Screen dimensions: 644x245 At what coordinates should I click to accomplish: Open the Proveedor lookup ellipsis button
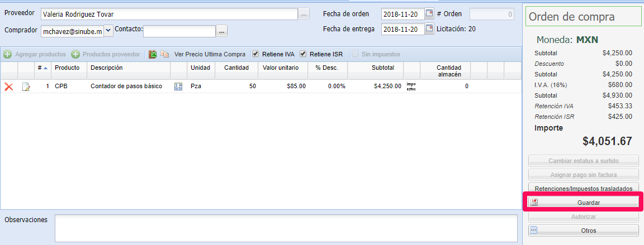coord(304,14)
